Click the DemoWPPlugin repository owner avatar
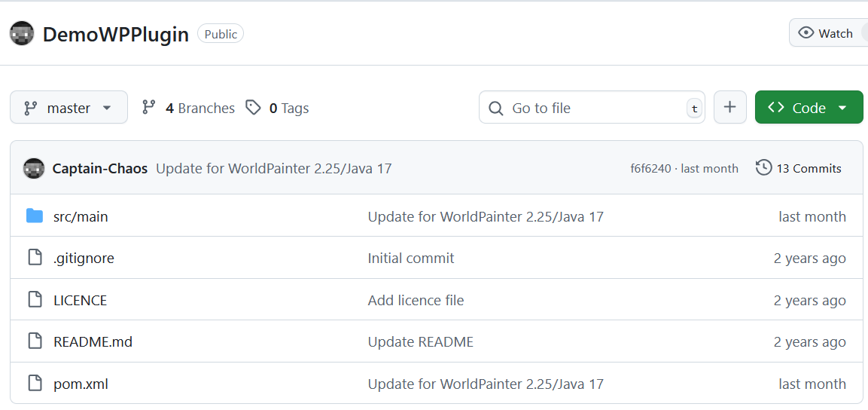 [22, 34]
